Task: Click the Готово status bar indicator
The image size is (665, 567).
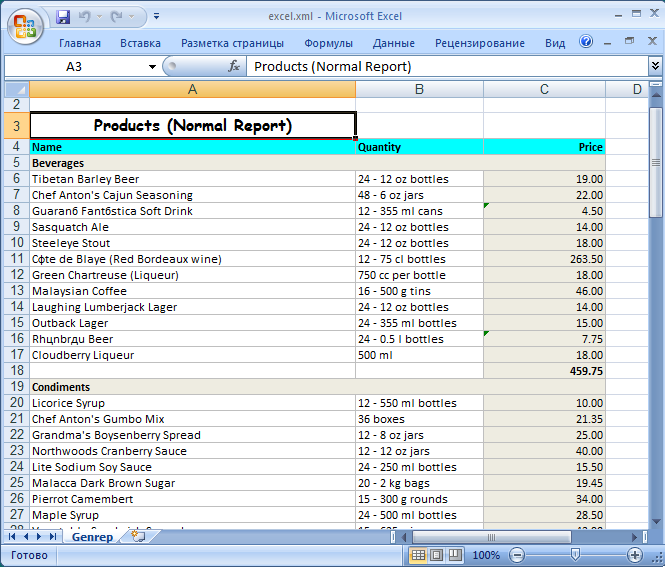Action: 29,555
